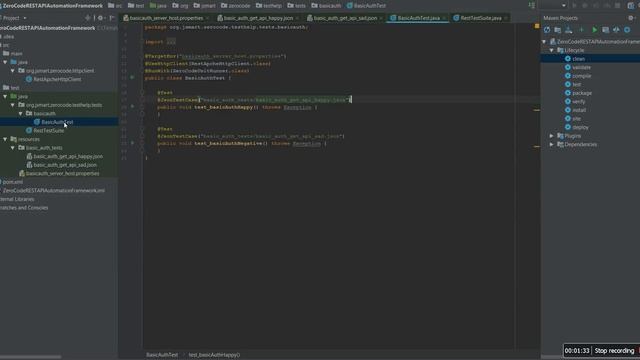The image size is (640, 360).
Task: Click the Stop recording button
Action: coord(614,351)
